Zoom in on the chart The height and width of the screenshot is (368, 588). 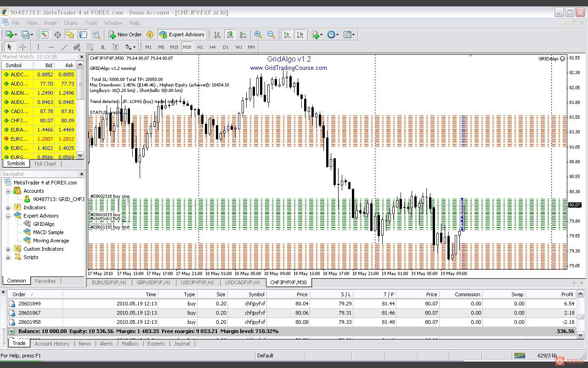[x=258, y=34]
